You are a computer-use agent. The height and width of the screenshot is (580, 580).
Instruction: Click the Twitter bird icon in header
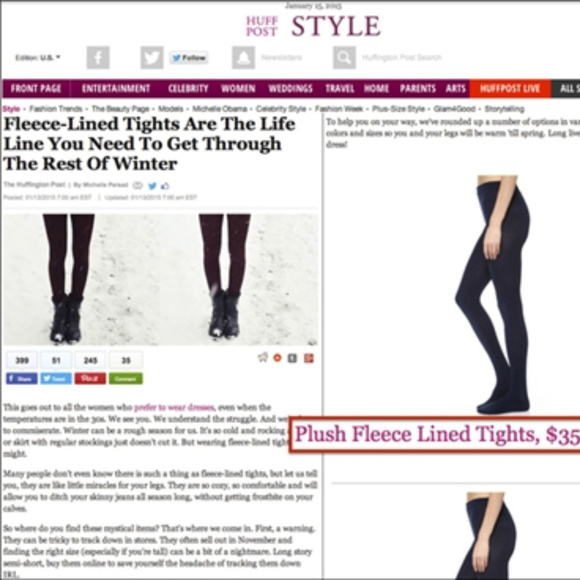point(152,57)
